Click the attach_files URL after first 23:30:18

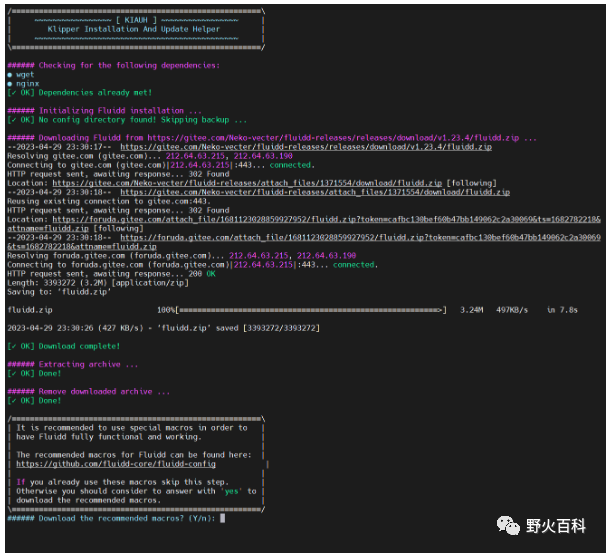click(315, 192)
